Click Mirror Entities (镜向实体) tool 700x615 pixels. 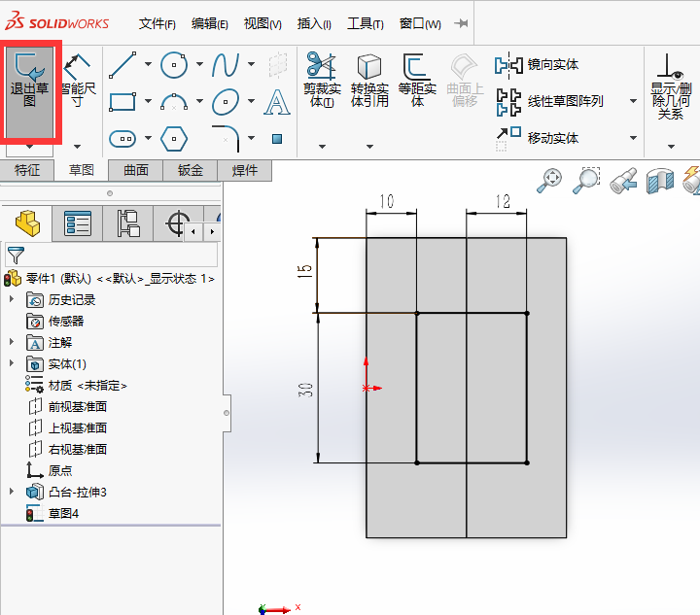(x=536, y=65)
